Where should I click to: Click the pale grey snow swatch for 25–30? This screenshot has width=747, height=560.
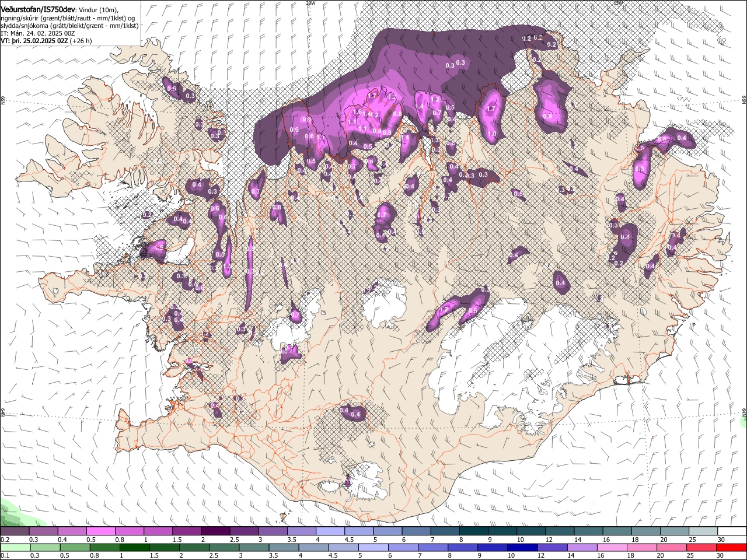coord(702,531)
